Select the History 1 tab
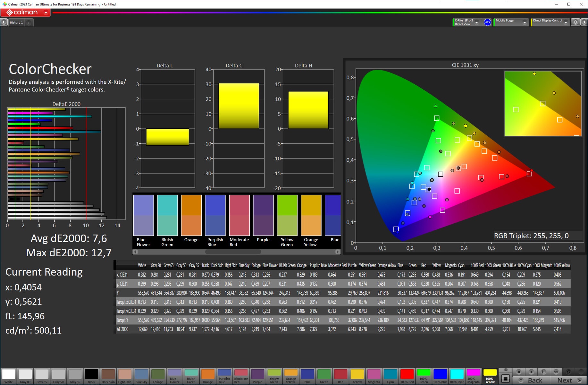 click(16, 23)
